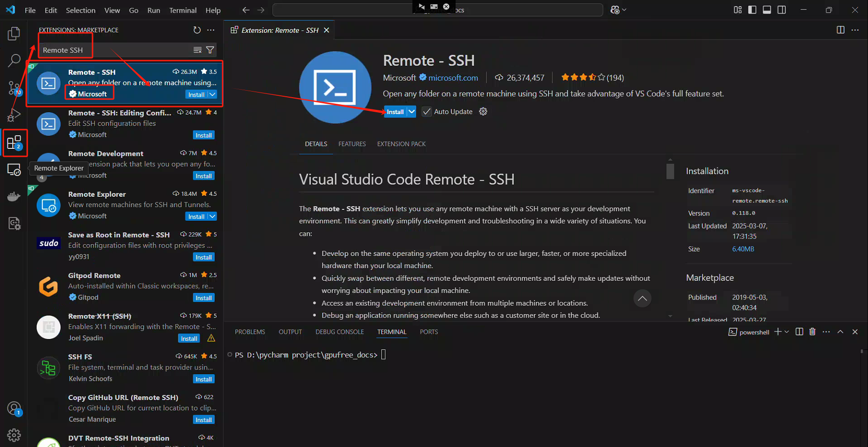Expand the Install dropdown on the Remote - SSH details page
This screenshot has width=868, height=447.
coord(411,112)
